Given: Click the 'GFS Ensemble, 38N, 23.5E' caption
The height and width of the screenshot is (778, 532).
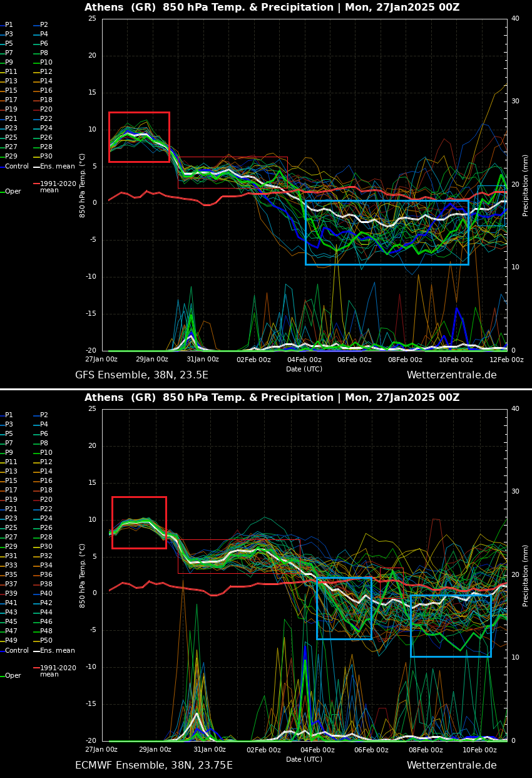Looking at the screenshot, I should pos(141,375).
